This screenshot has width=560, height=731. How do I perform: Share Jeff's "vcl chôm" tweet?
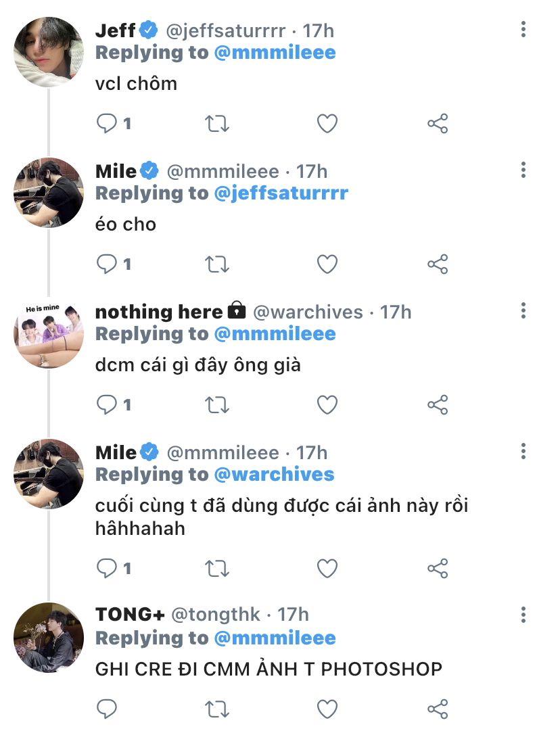coord(438,124)
